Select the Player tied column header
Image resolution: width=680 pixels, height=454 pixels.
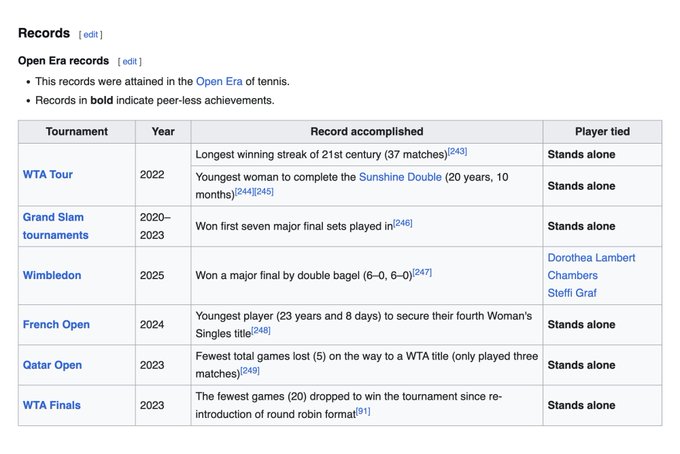[602, 131]
